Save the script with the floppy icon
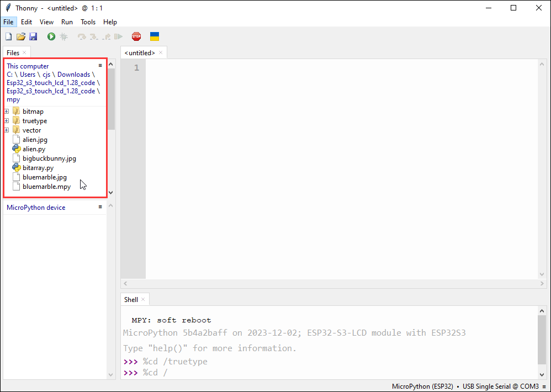The height and width of the screenshot is (392, 551). [x=33, y=36]
